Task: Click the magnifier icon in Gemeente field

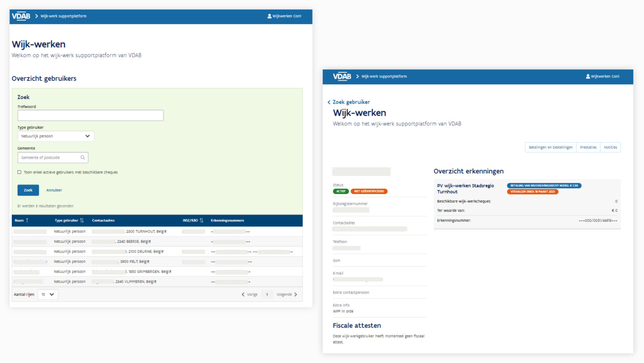Action: (83, 157)
